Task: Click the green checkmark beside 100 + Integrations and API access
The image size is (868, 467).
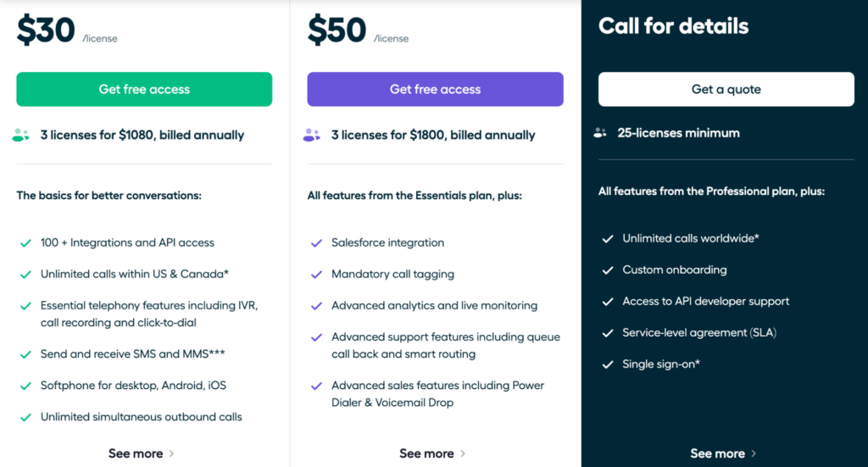Action: click(x=25, y=243)
